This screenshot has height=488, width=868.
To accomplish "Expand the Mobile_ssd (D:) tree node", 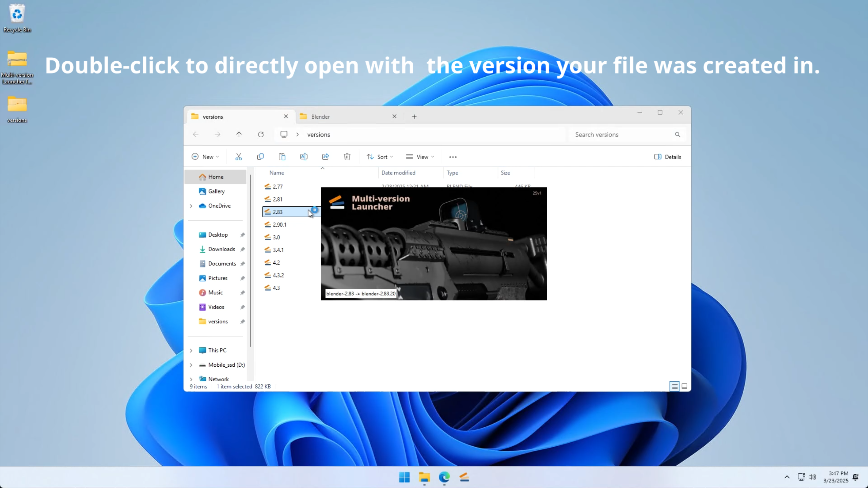I will (x=191, y=365).
